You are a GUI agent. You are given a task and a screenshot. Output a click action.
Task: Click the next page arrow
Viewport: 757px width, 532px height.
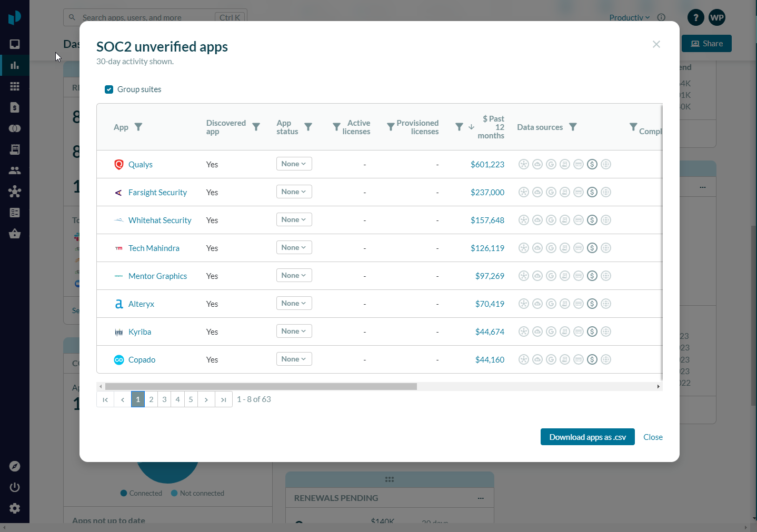click(x=206, y=399)
